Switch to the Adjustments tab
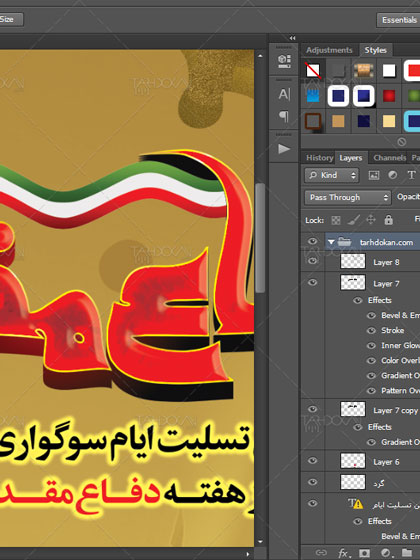Viewport: 420px width, 560px height. pos(329,50)
